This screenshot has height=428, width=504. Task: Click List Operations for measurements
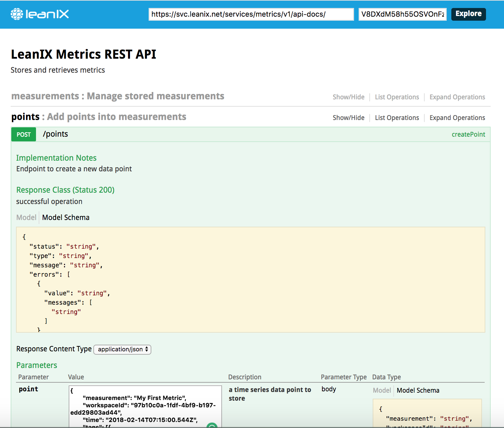tap(397, 97)
